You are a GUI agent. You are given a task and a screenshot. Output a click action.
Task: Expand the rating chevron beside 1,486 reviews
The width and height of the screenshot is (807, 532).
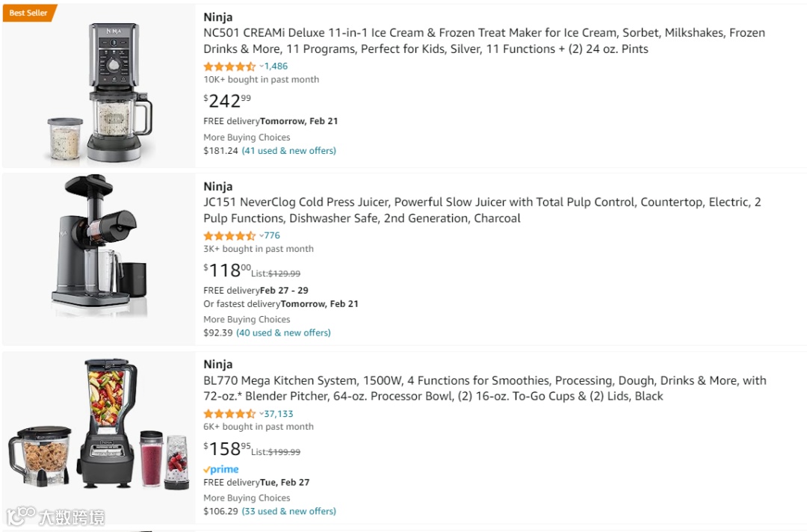click(x=262, y=66)
